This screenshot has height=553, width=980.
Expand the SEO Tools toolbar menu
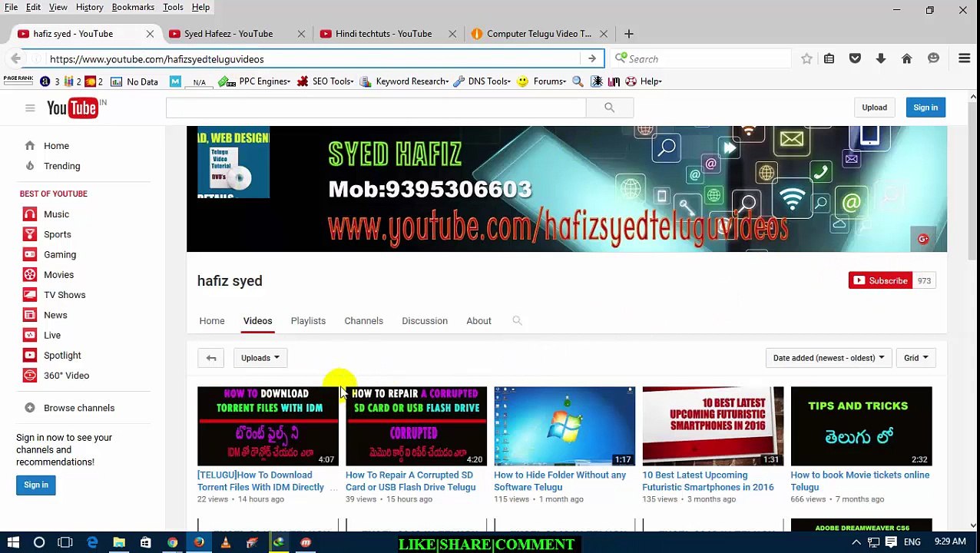pos(325,81)
